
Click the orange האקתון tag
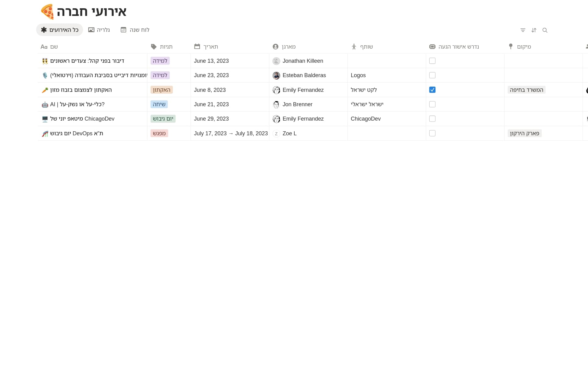click(161, 90)
